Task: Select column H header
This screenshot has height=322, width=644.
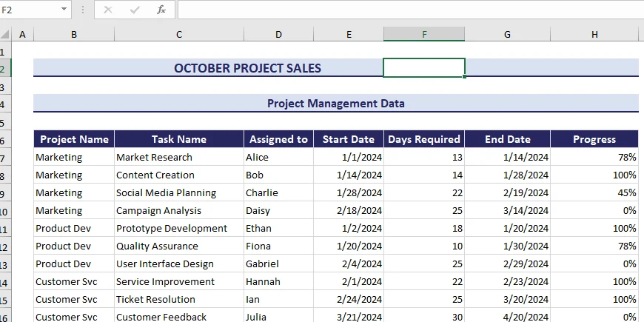Action: tap(594, 35)
